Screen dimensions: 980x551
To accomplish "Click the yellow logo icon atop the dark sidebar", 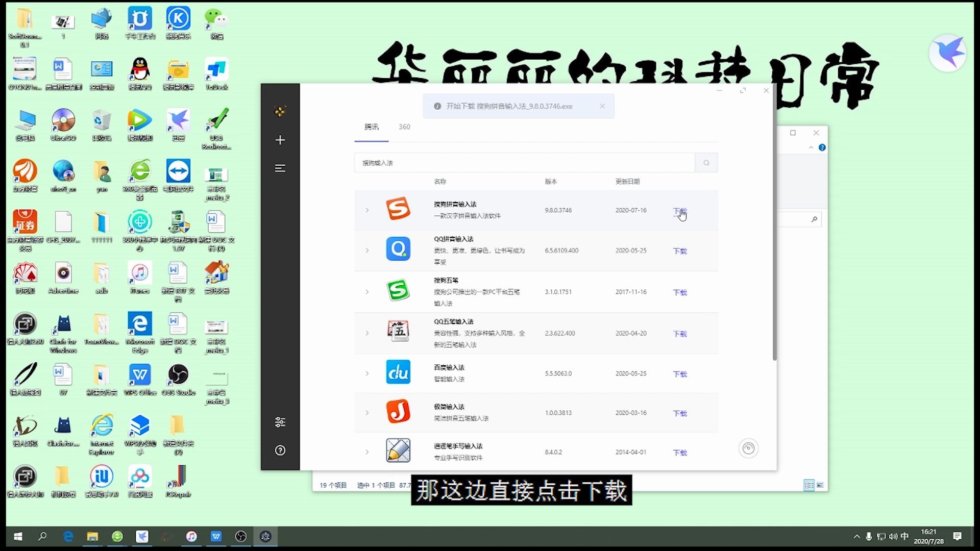I will (280, 111).
